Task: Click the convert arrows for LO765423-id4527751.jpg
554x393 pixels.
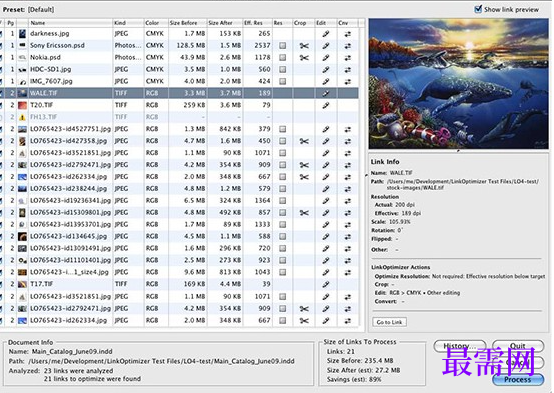Action: coord(348,129)
